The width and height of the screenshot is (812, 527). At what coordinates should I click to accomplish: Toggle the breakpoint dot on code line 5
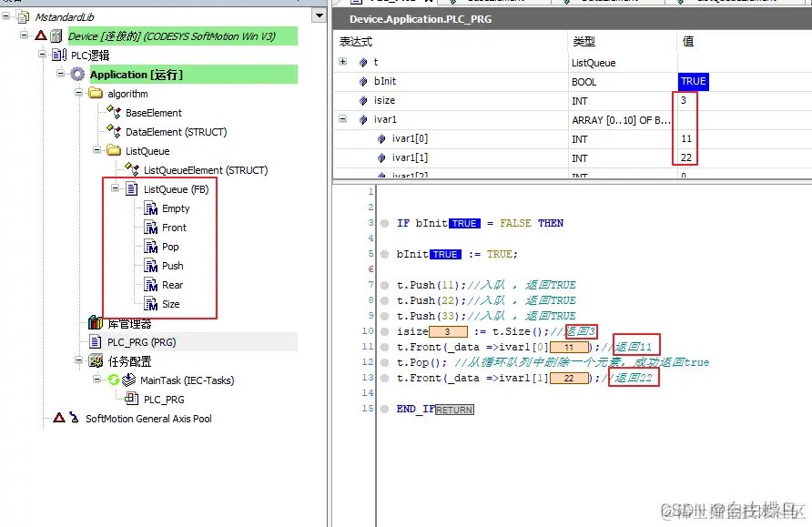tap(384, 255)
